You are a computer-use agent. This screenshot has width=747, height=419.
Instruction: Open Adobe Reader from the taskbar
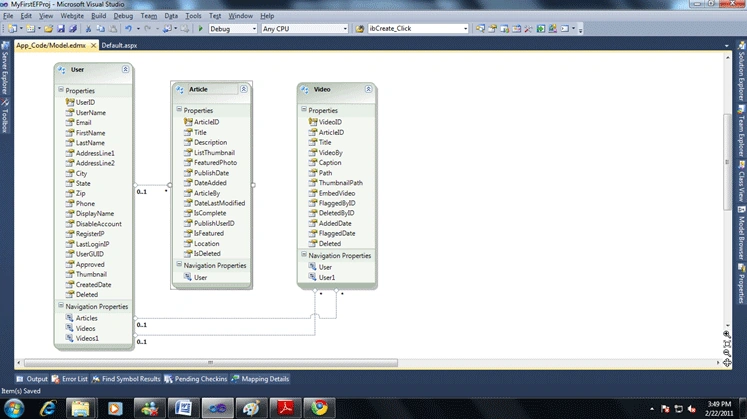285,408
